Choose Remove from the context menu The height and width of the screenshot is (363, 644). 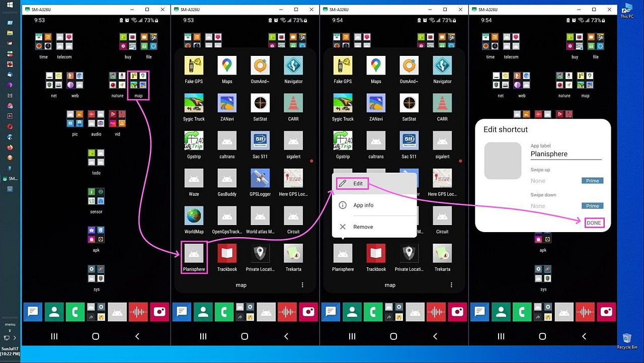tap(374, 227)
